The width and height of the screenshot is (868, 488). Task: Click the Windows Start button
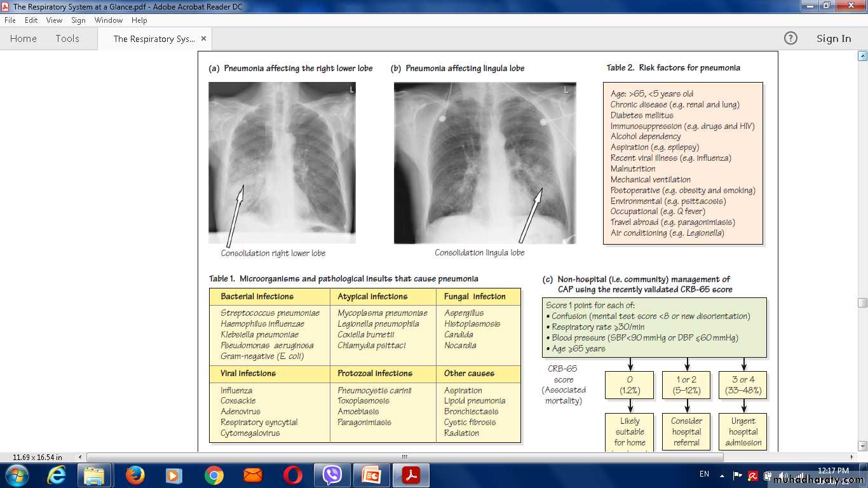pyautogui.click(x=16, y=475)
